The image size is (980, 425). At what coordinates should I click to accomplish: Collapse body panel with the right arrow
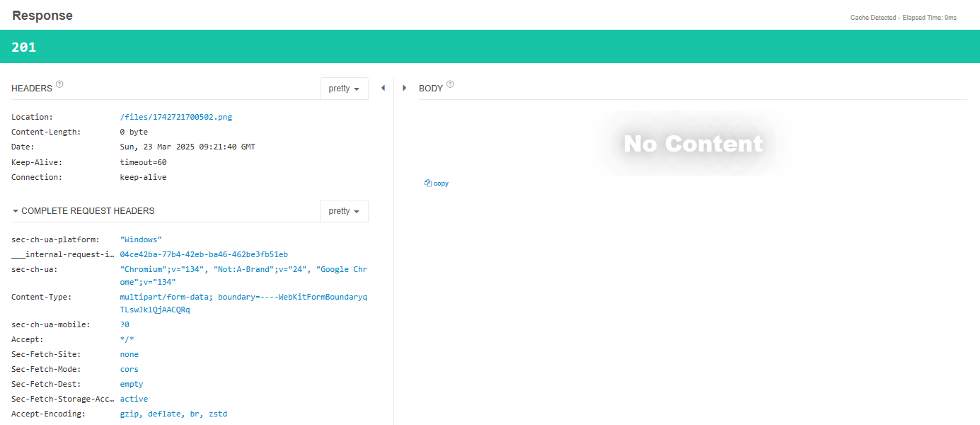pyautogui.click(x=404, y=88)
